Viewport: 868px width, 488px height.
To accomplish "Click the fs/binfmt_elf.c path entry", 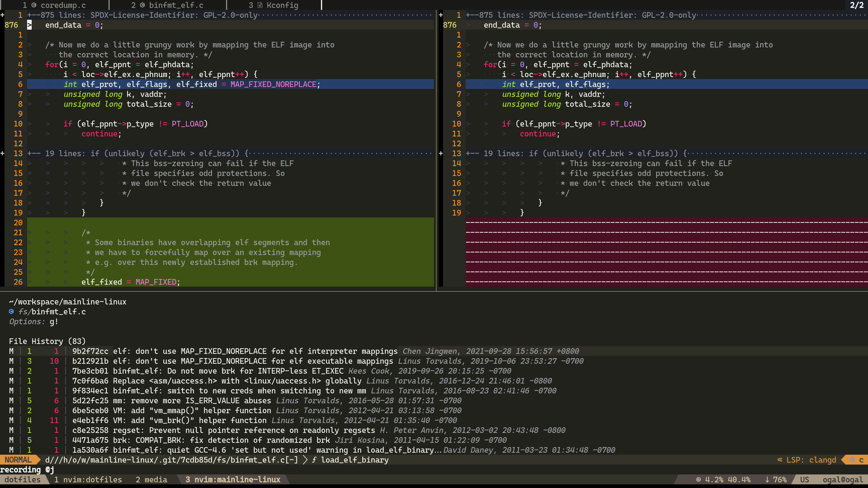I will pos(52,312).
